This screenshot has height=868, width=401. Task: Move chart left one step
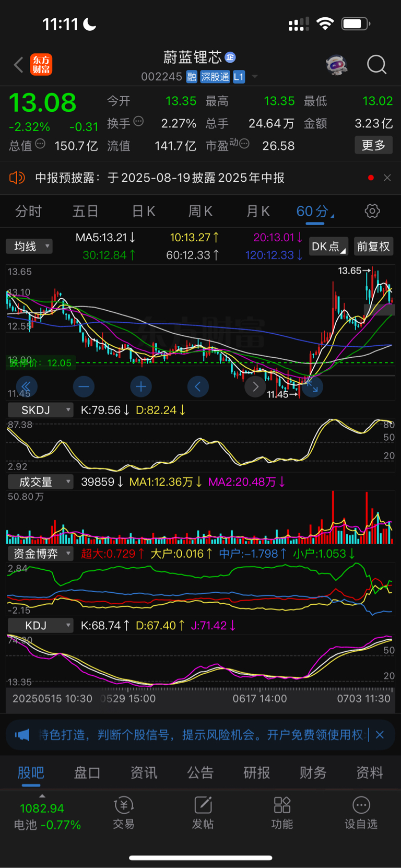(x=198, y=387)
